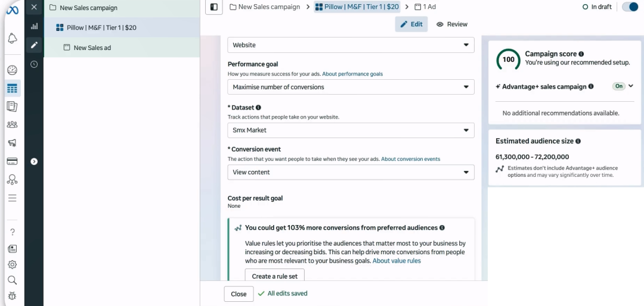Open all tools hamburger menu icon
Screen dimensions: 644x306
click(13, 198)
